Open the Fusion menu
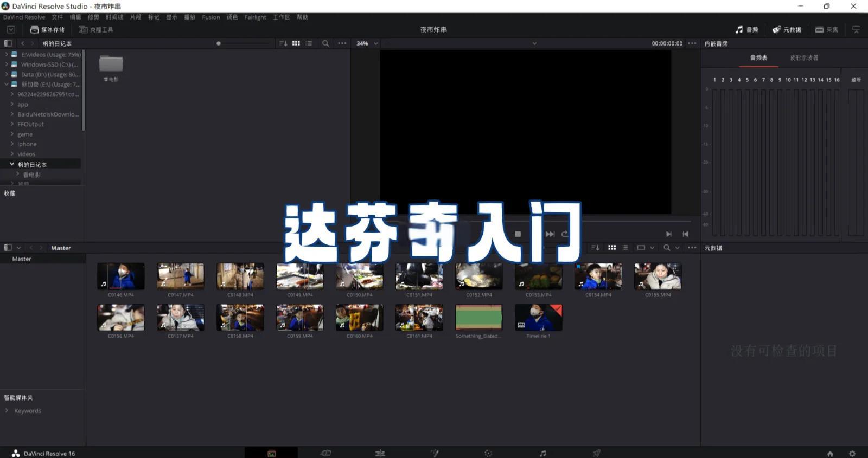The width and height of the screenshot is (868, 458). 211,17
